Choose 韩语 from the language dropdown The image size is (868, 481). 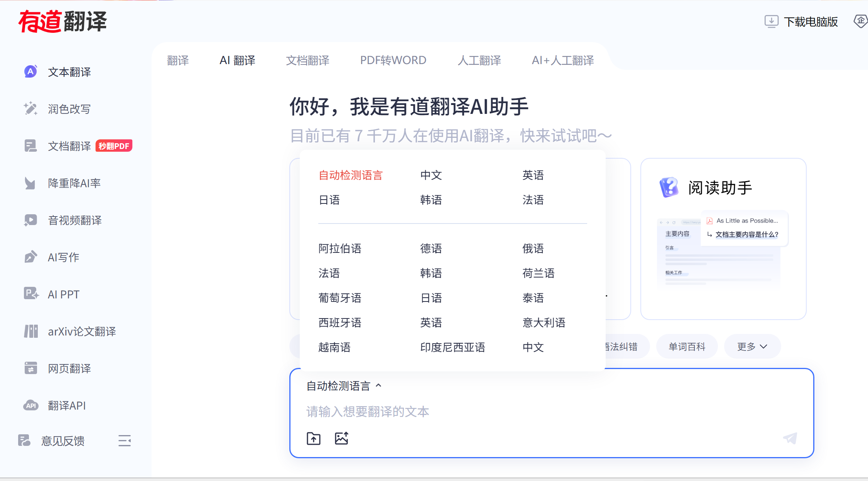coord(431,200)
